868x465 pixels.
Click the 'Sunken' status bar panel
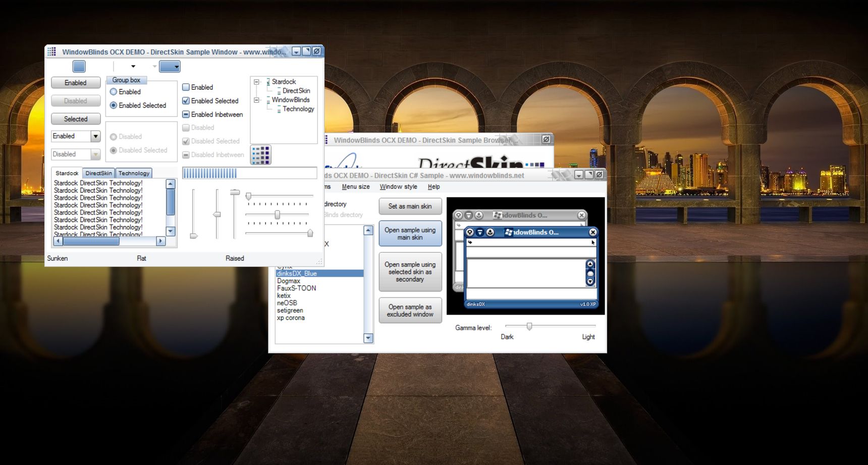(x=58, y=258)
